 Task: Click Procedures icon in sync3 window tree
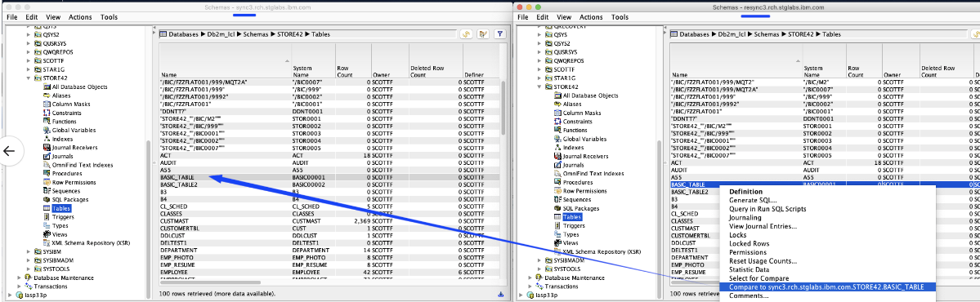coord(47,174)
